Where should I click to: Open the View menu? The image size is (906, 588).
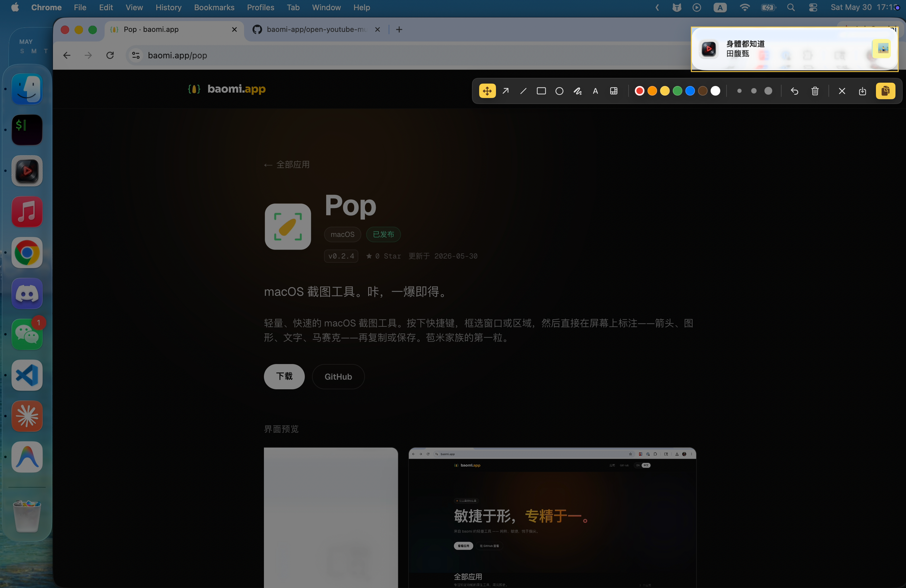click(134, 8)
